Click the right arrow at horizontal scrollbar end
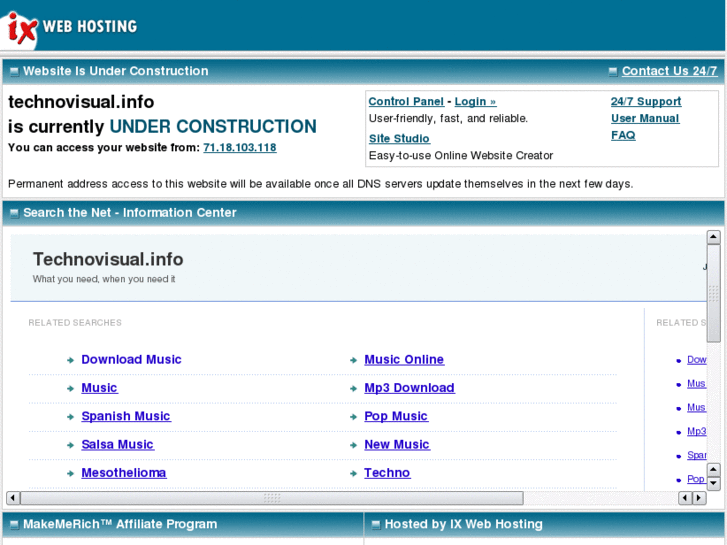Viewport: 727px width, 545px height. point(699,498)
